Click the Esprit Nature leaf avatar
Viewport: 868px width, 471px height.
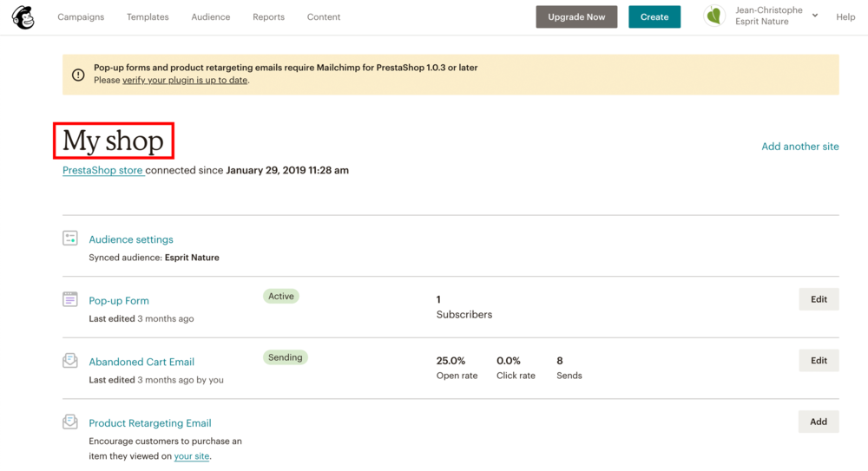pos(714,16)
